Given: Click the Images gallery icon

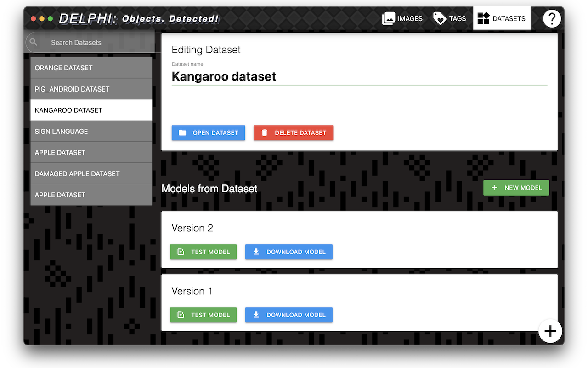Looking at the screenshot, I should point(389,19).
